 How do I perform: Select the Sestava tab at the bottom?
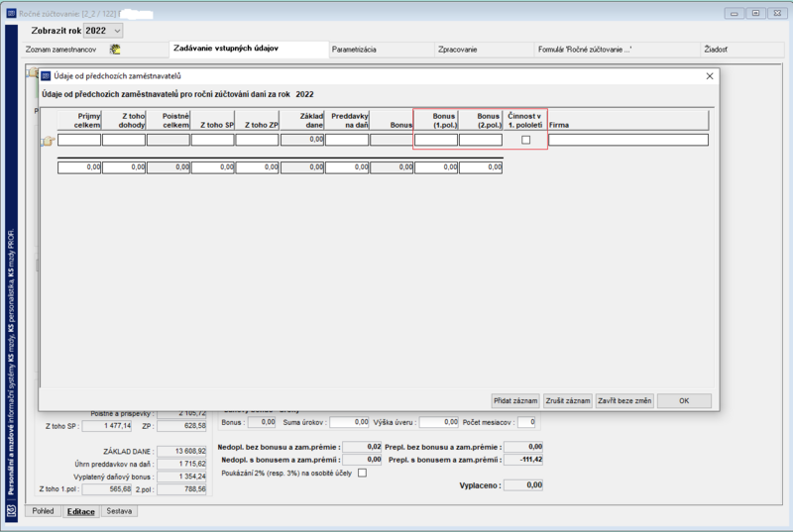click(x=119, y=511)
